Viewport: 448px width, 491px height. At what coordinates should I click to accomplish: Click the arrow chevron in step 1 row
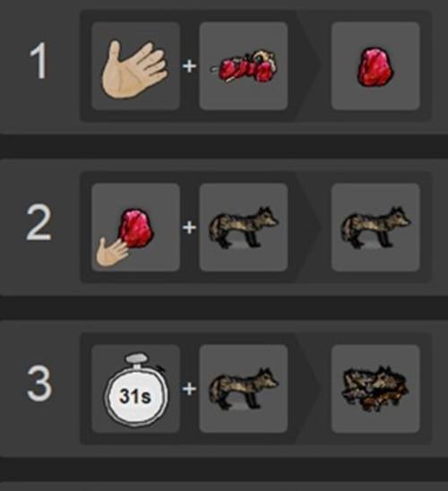308,65
